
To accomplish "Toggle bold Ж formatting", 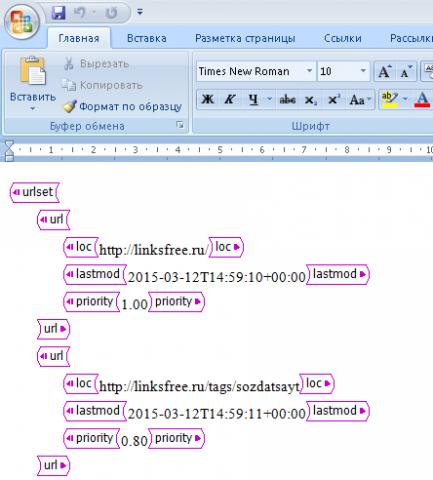I will pos(208,99).
